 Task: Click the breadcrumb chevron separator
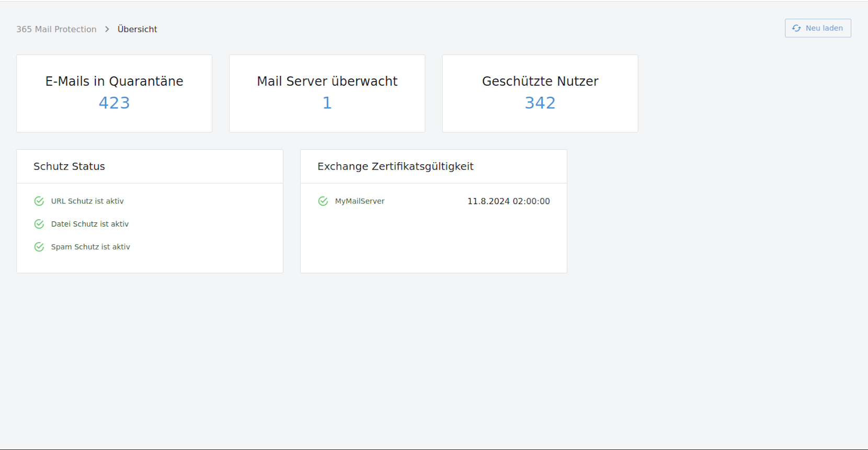[x=107, y=29]
